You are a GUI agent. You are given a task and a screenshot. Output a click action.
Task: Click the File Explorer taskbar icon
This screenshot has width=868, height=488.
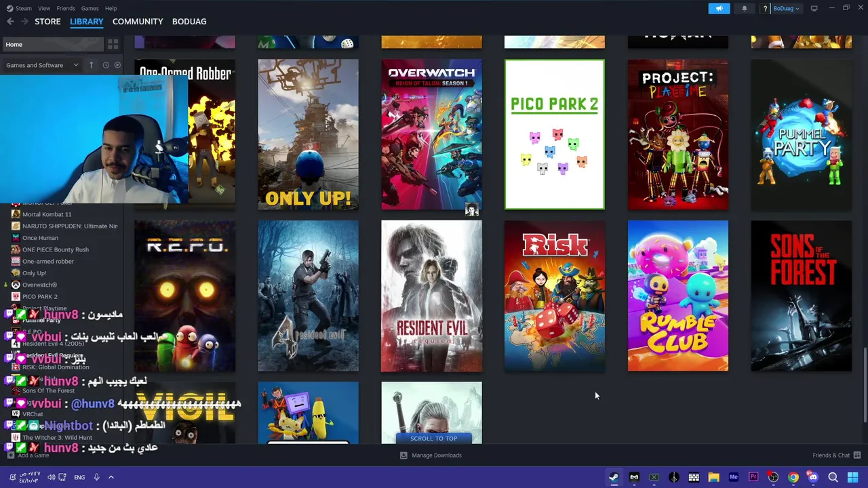(x=713, y=477)
